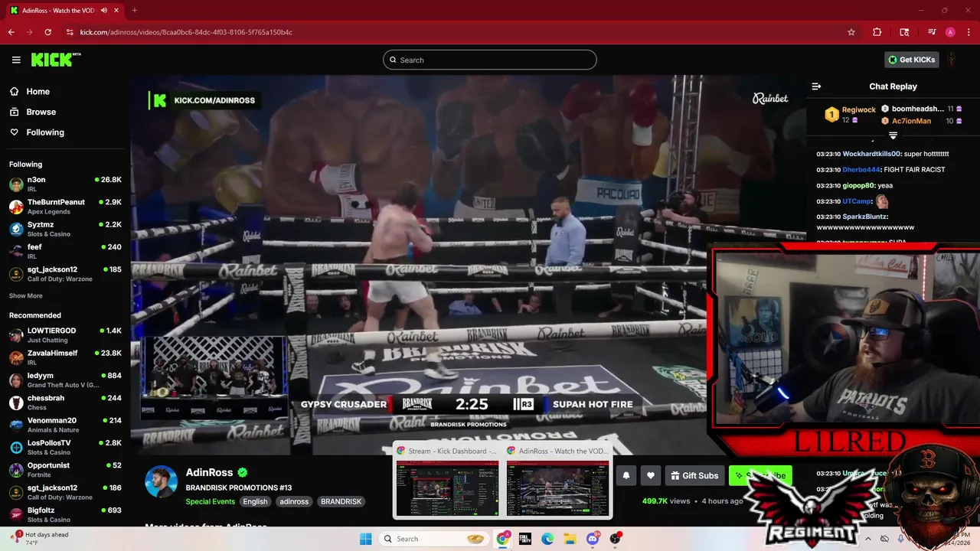
Task: Go back to the previous page
Action: click(x=11, y=32)
